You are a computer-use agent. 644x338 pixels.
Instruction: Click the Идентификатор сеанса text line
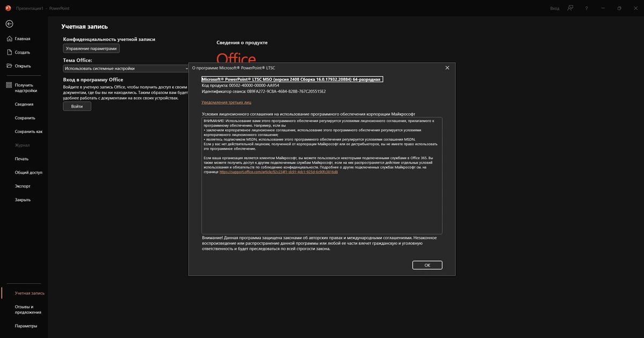point(264,91)
